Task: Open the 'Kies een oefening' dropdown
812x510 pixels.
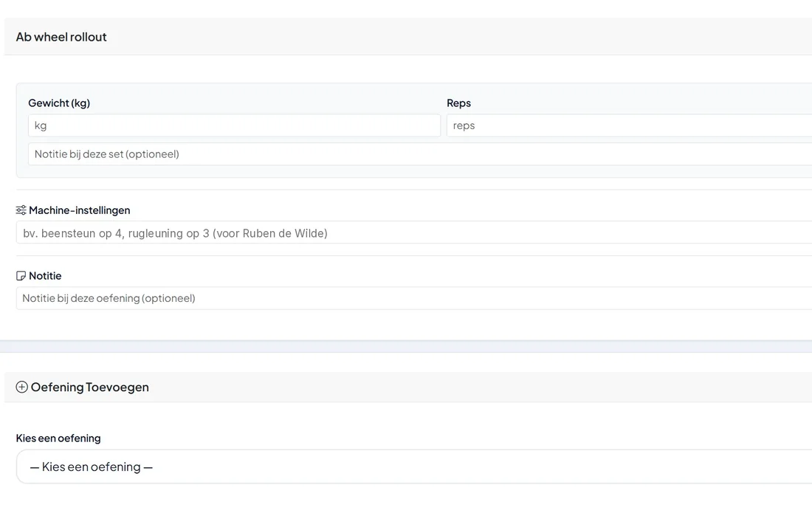Action: (x=414, y=466)
